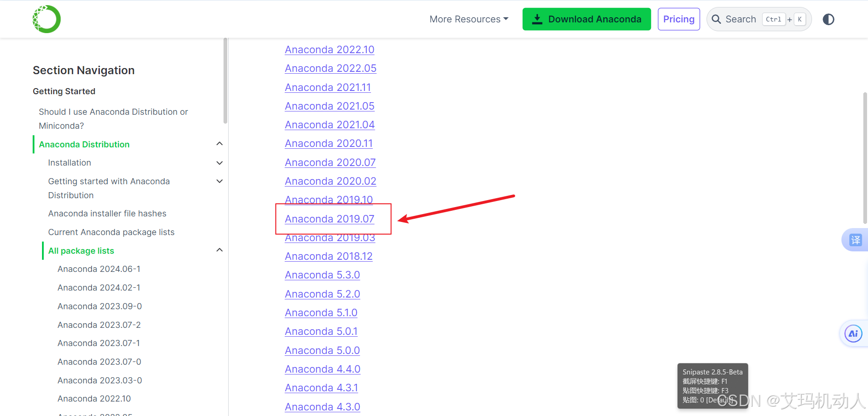Image resolution: width=868 pixels, height=416 pixels.
Task: Open the Anaconda 2022.05 link
Action: [x=330, y=68]
